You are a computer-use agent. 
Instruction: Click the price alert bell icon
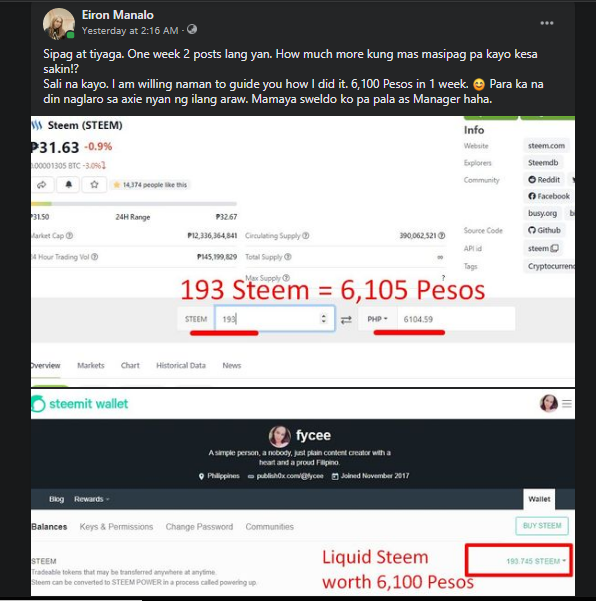coord(68,185)
